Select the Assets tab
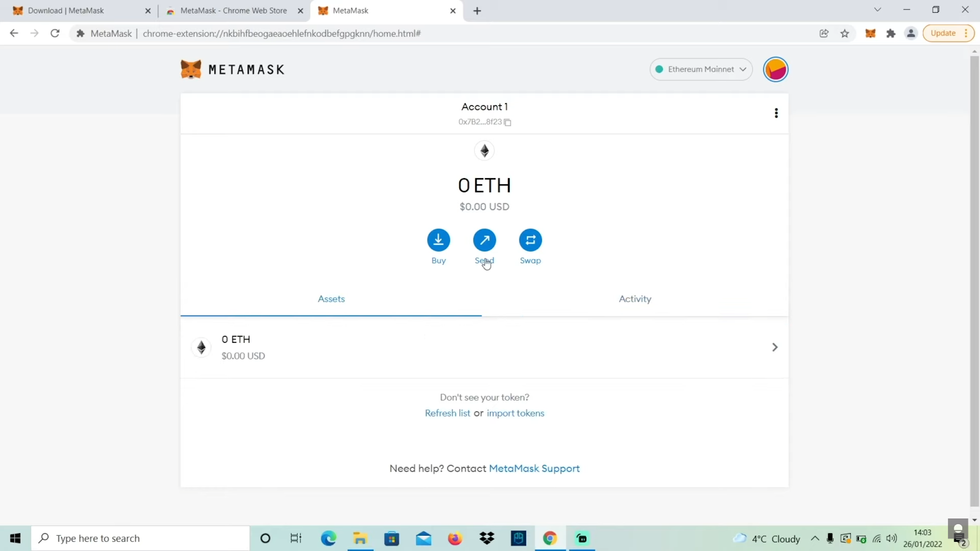Screen dimensions: 980x551 coord(331,299)
